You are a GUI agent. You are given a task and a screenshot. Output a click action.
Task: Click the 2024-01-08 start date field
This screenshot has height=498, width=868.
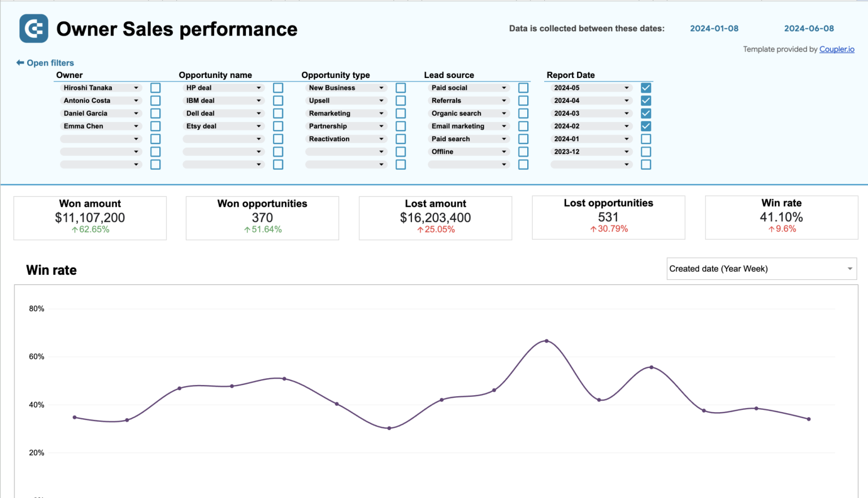[714, 28]
